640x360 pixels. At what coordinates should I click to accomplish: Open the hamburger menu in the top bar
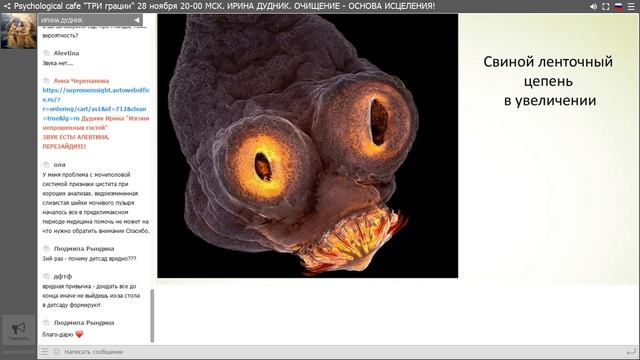click(631, 7)
